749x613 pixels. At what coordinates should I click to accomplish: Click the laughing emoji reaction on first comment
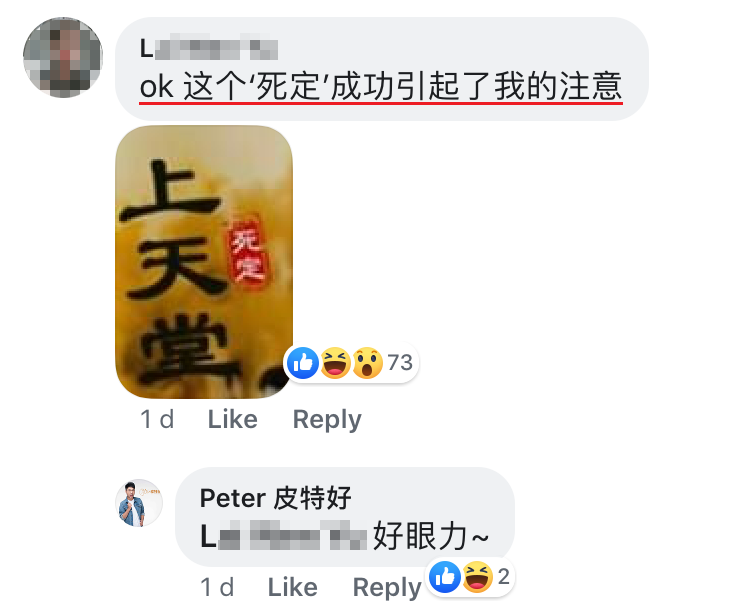[x=335, y=363]
